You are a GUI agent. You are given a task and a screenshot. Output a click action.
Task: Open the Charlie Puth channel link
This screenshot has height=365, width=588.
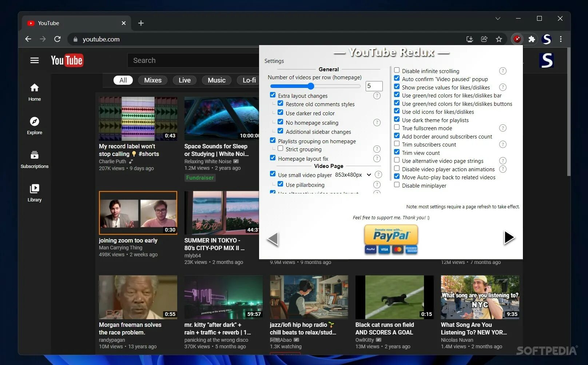click(112, 161)
